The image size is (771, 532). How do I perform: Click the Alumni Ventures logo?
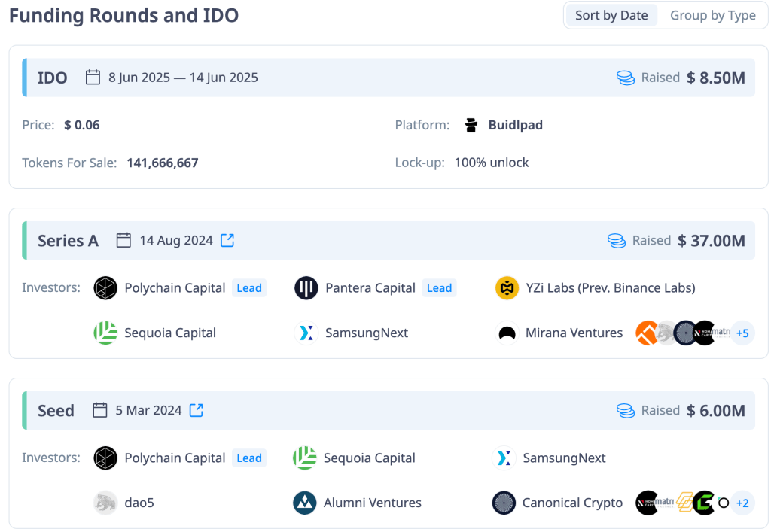[306, 503]
